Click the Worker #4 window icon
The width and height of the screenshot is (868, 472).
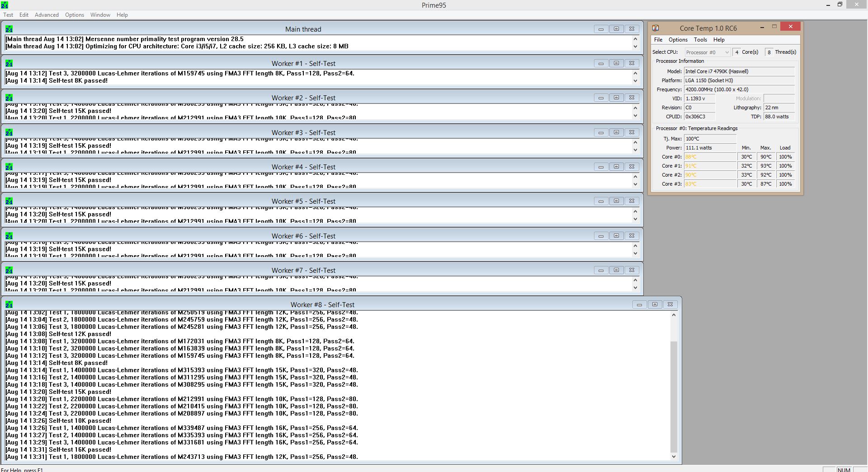[9, 167]
